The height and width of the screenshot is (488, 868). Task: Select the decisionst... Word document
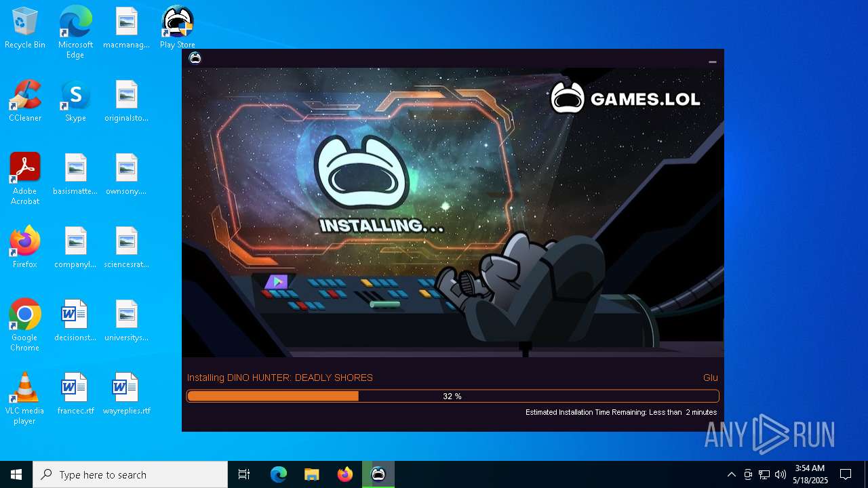point(75,321)
